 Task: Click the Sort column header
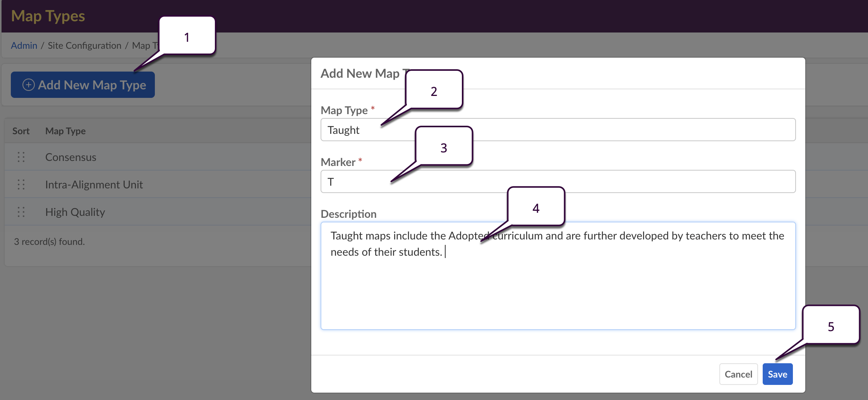click(x=21, y=131)
